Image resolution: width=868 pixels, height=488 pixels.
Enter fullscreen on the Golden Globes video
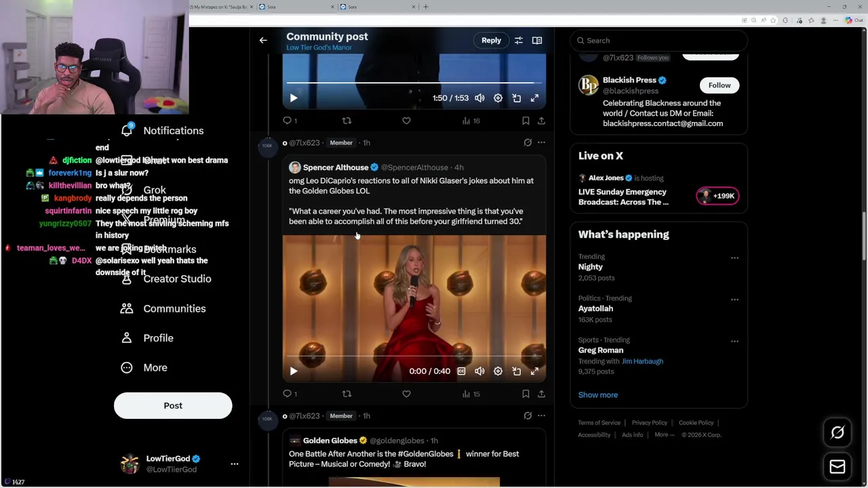534,371
